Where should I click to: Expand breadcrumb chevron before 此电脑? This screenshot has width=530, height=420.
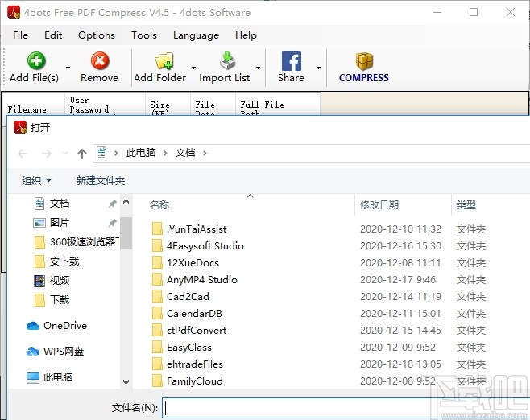pyautogui.click(x=116, y=154)
